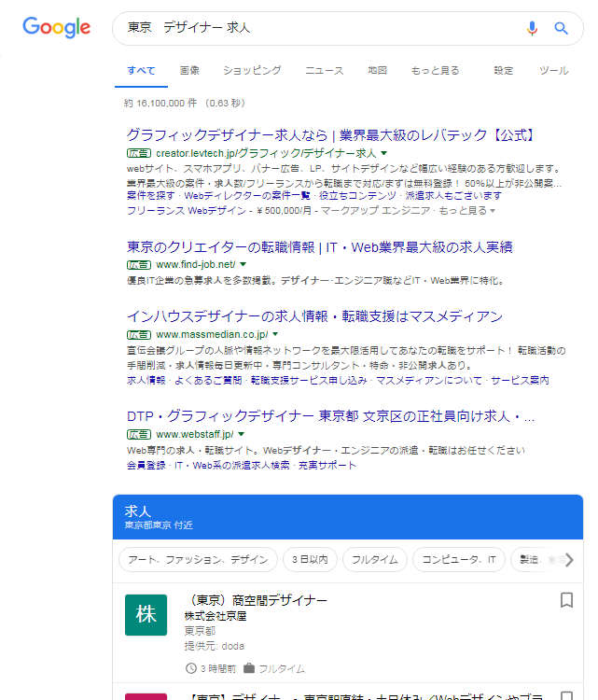
Task: Click the Google logo
Action: [57, 27]
